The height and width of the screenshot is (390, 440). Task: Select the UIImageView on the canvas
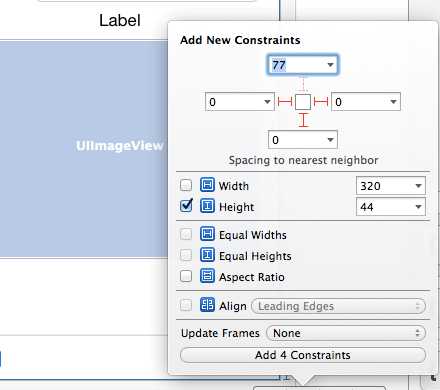pyautogui.click(x=84, y=149)
